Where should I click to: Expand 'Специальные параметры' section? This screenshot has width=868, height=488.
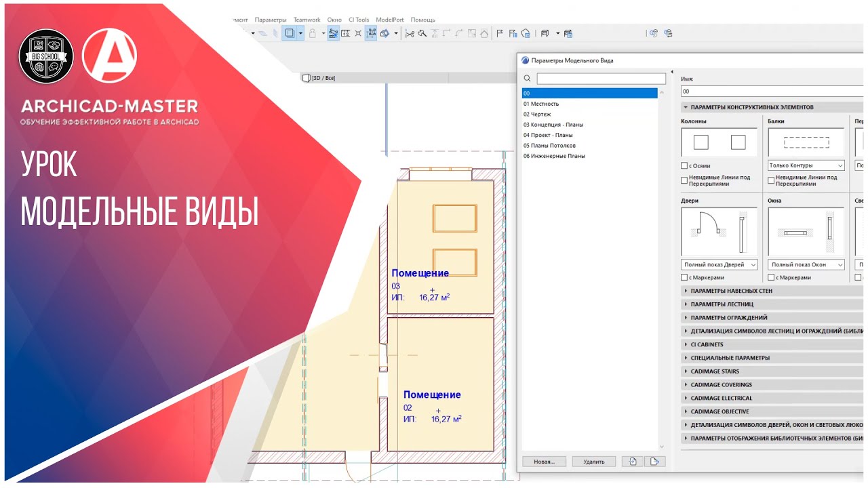pos(772,358)
